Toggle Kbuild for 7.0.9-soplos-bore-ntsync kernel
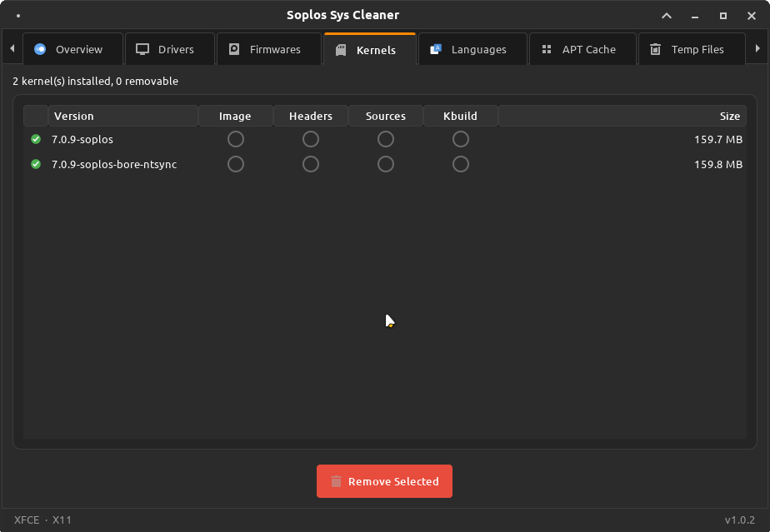 pyautogui.click(x=461, y=164)
